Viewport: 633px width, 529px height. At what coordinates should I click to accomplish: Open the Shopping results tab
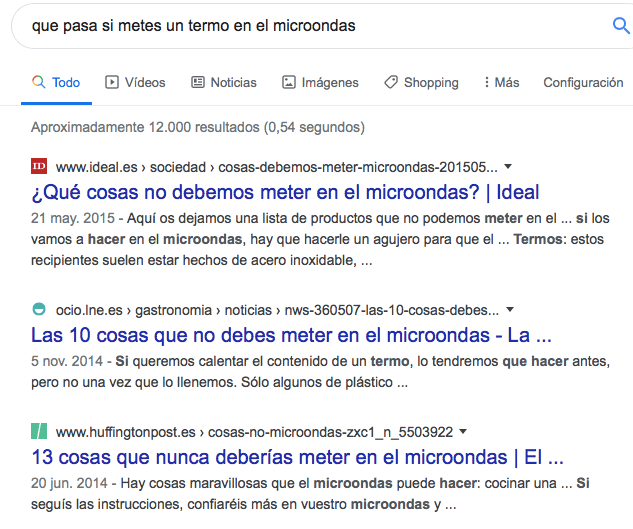coord(421,83)
